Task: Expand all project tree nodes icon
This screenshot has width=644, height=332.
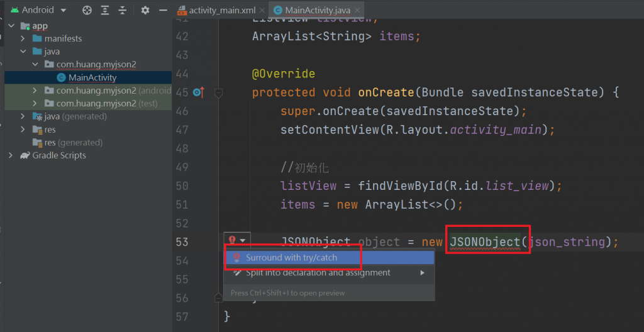Action: tap(105, 10)
